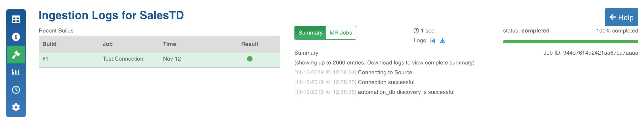
Task: Download logs with the download icon
Action: point(442,40)
